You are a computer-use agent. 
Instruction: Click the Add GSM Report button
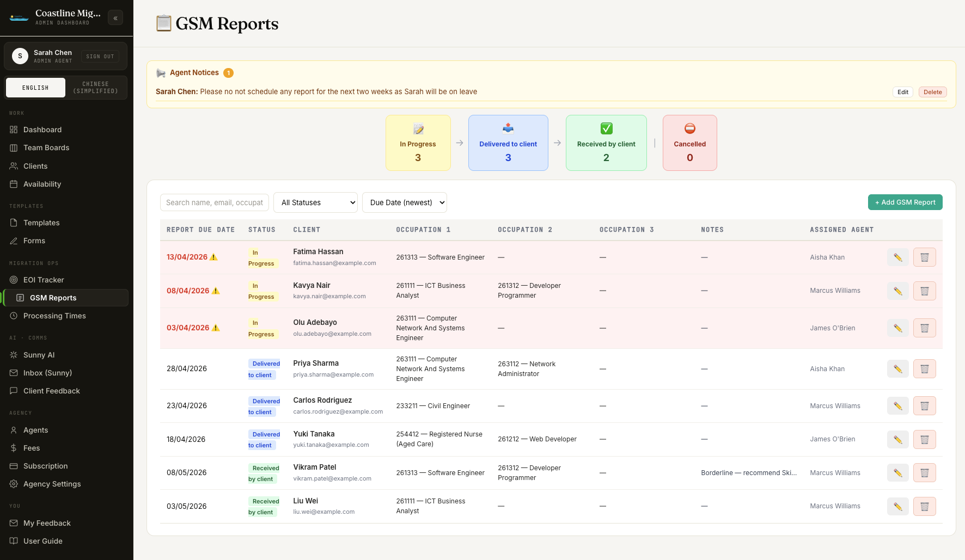pos(905,202)
